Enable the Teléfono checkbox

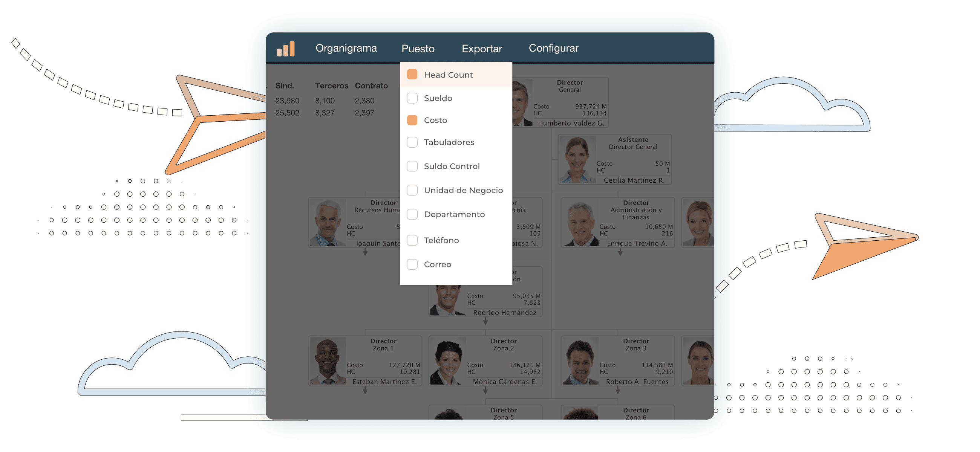click(412, 240)
